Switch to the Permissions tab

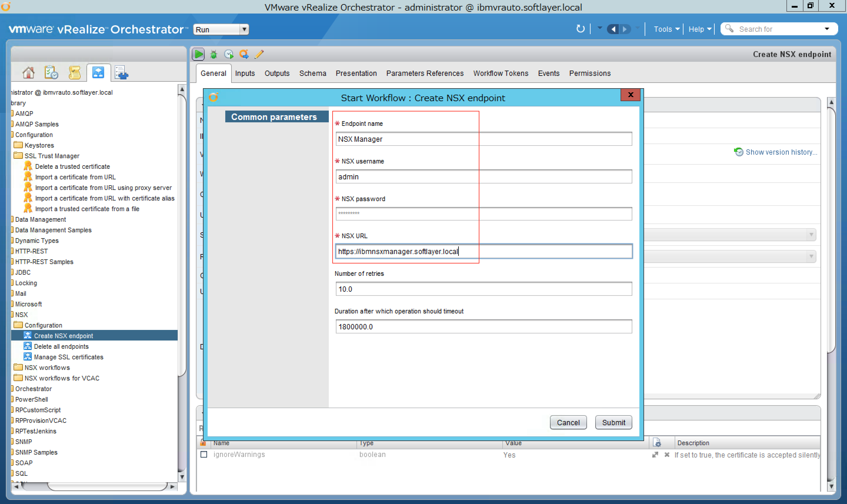[x=590, y=73]
